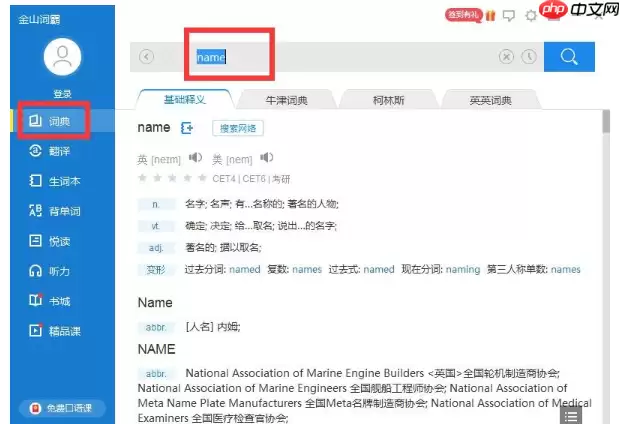The height and width of the screenshot is (424, 620).
Task: Click the user avatar to log in
Action: [x=62, y=57]
